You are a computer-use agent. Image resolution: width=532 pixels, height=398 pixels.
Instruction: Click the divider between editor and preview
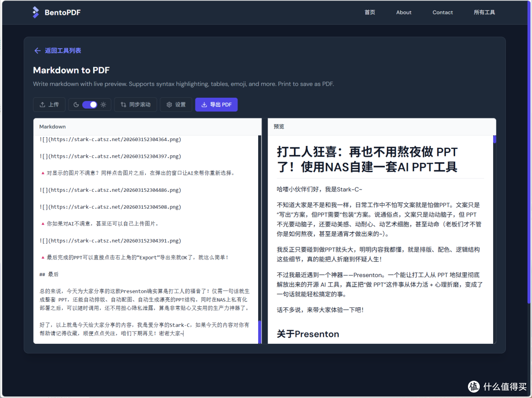pos(265,231)
